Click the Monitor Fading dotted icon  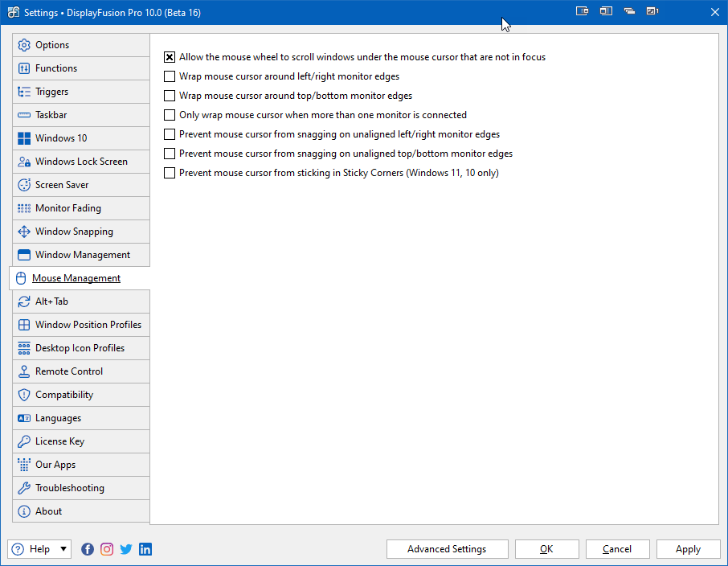tap(23, 208)
